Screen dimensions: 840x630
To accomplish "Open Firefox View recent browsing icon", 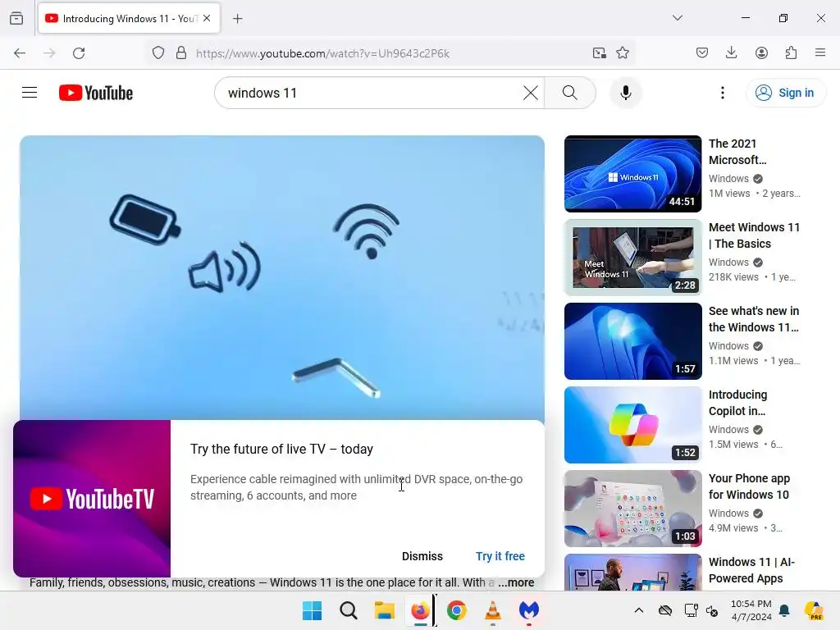I will [16, 18].
